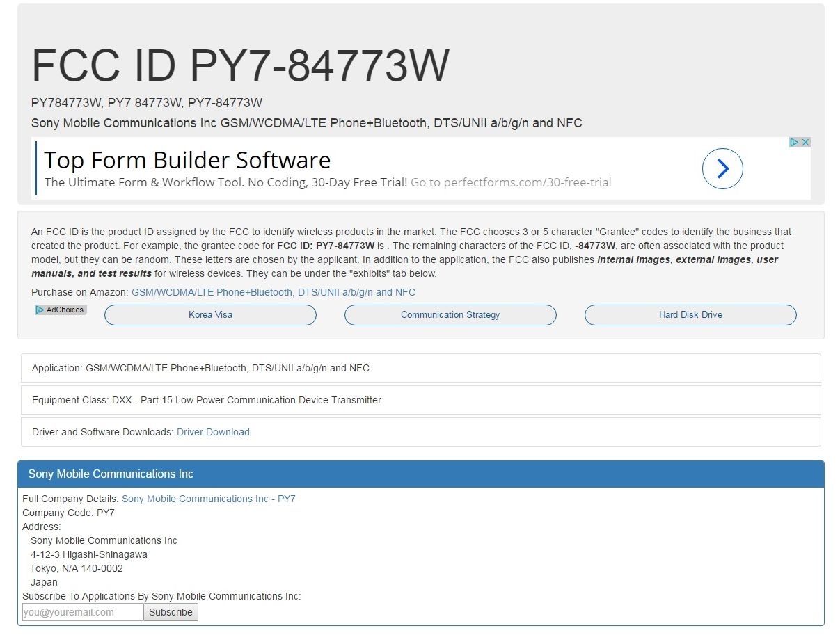
Task: Click the Top Form Builder Software ad headline
Action: (x=187, y=160)
